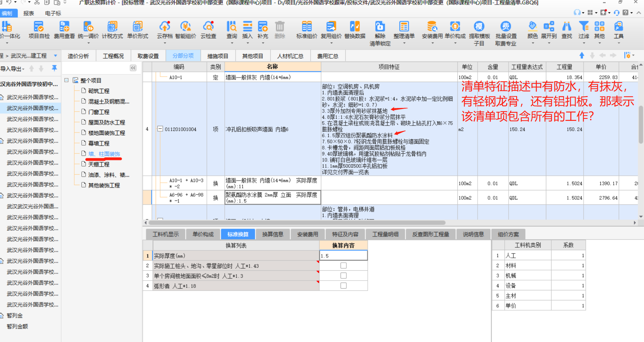644x342 pixels.
Task: Open 标准组价 standard pricing
Action: (x=307, y=30)
